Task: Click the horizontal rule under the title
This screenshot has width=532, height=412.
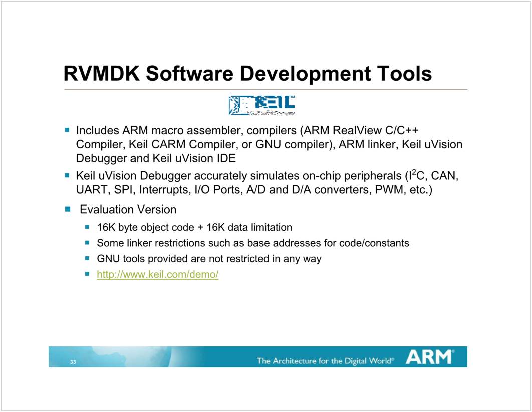Action: coord(265,90)
